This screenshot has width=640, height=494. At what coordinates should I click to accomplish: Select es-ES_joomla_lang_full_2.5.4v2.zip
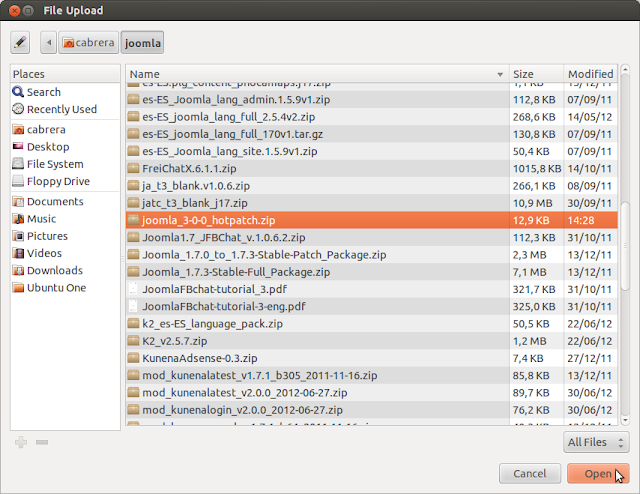[371, 117]
